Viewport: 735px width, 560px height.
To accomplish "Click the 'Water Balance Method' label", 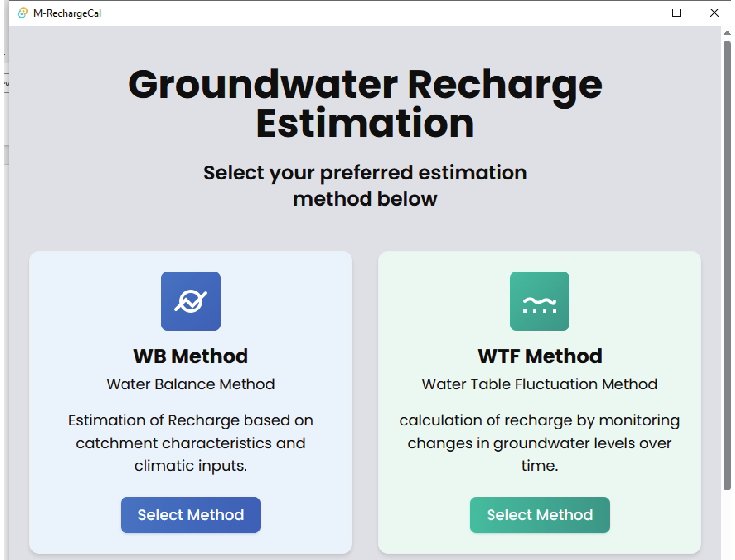I will 191,384.
